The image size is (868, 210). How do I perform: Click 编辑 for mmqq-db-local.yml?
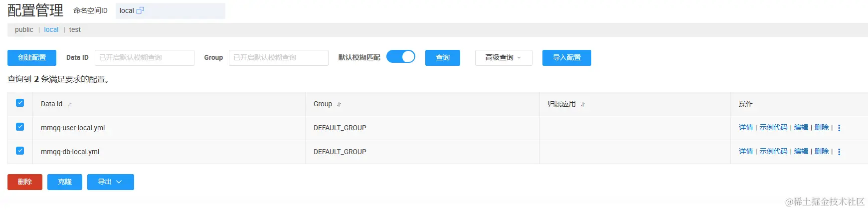[x=801, y=152]
